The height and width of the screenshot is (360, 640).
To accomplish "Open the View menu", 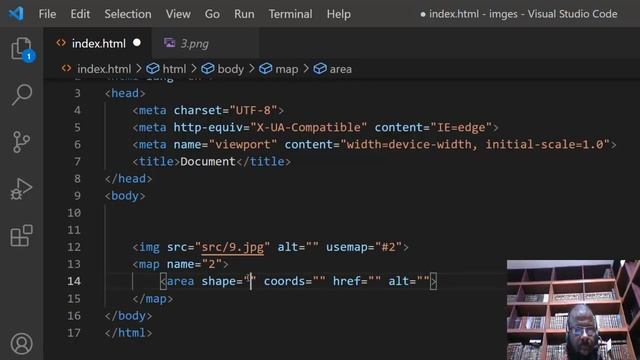I will pyautogui.click(x=178, y=14).
